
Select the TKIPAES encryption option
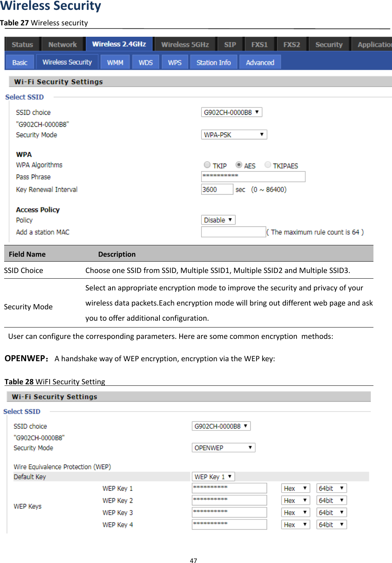[268, 165]
